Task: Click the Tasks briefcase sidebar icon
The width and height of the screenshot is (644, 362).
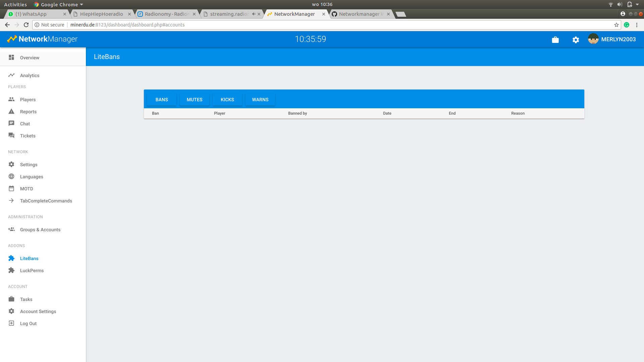Action: pos(11,299)
